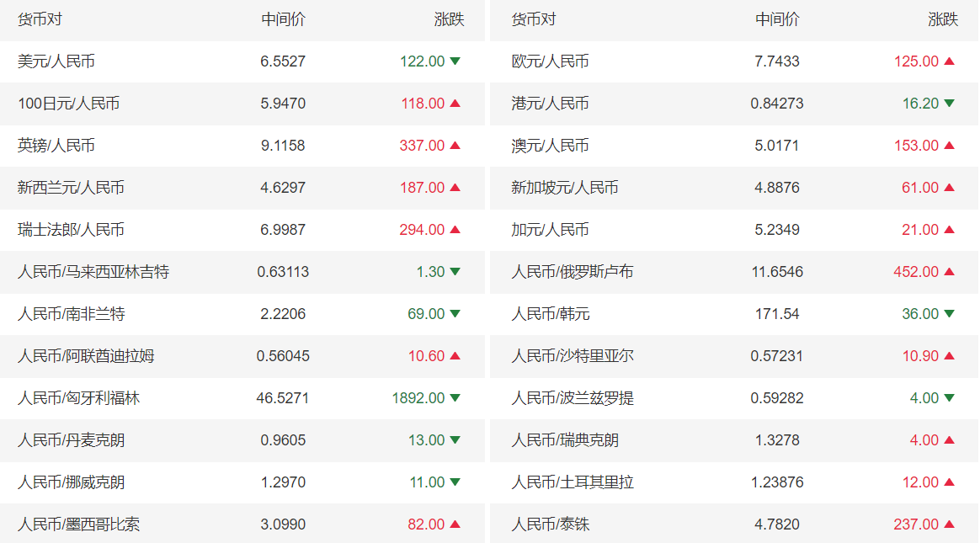The image size is (980, 543).
Task: Click the change value 1892.00
Action: tap(418, 397)
